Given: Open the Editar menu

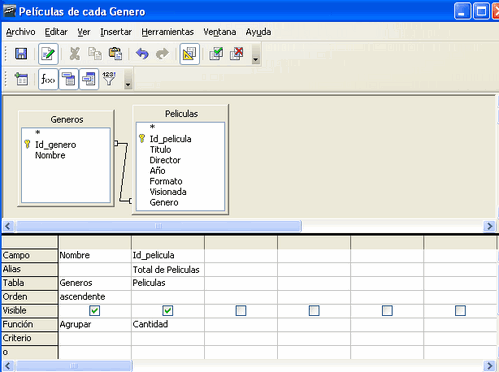Looking at the screenshot, I should click(56, 32).
